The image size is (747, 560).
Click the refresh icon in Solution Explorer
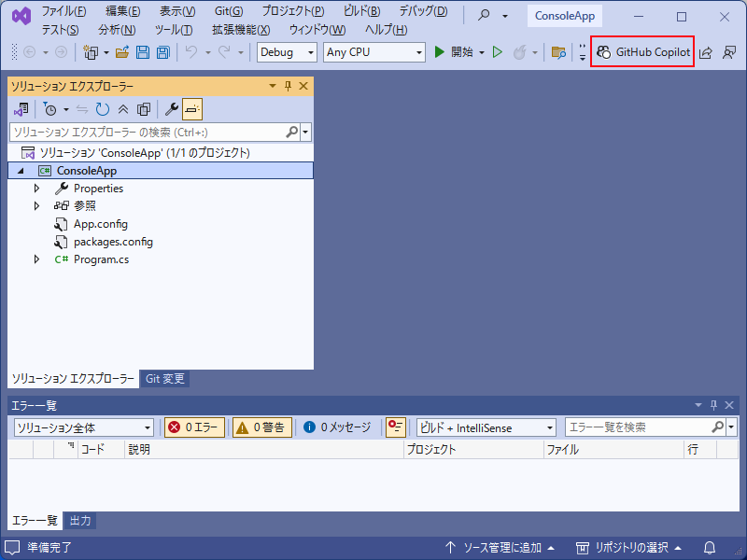coord(103,109)
